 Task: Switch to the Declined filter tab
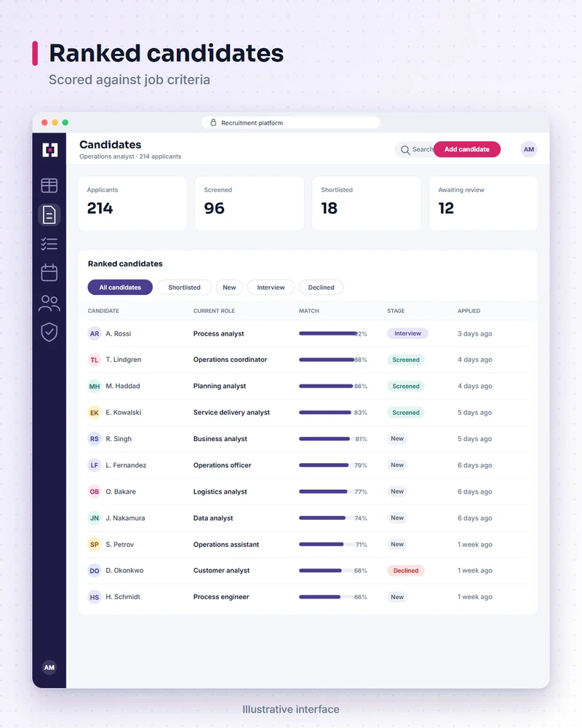click(x=321, y=288)
